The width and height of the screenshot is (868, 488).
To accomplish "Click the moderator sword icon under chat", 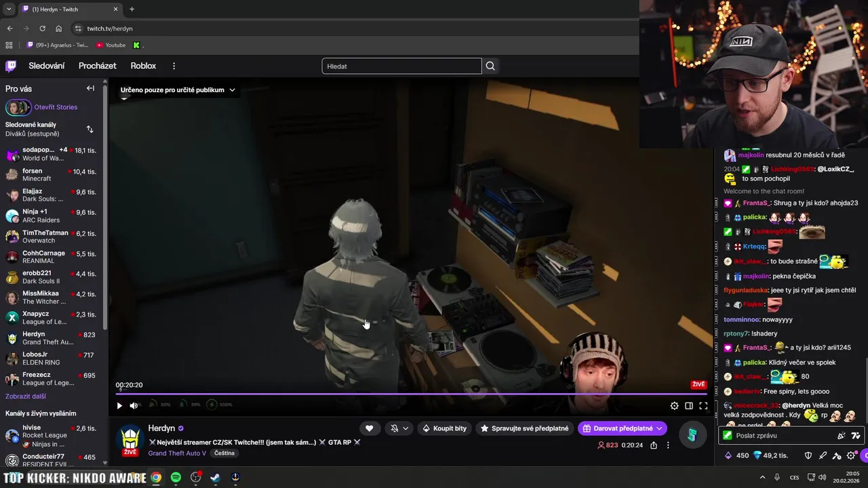I will tap(823, 455).
